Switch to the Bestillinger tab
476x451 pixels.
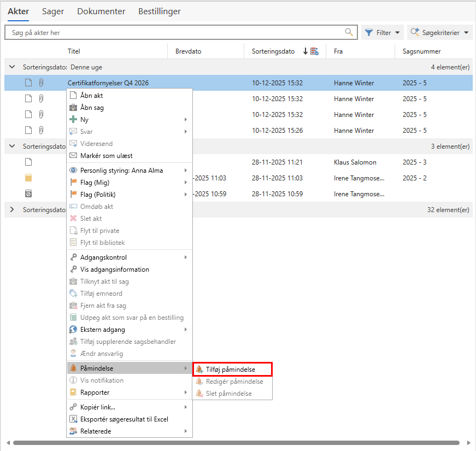(160, 11)
